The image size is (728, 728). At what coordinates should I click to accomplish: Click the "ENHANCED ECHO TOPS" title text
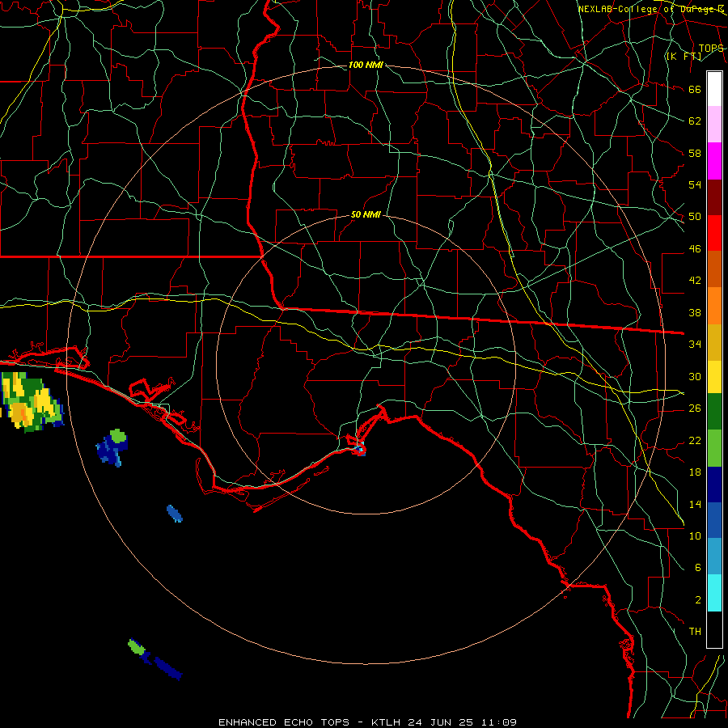(x=284, y=722)
